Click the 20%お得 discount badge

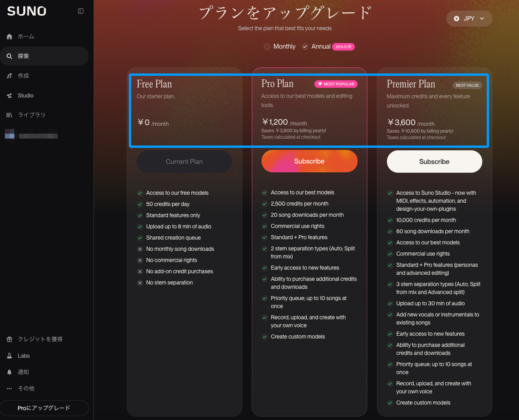click(343, 47)
